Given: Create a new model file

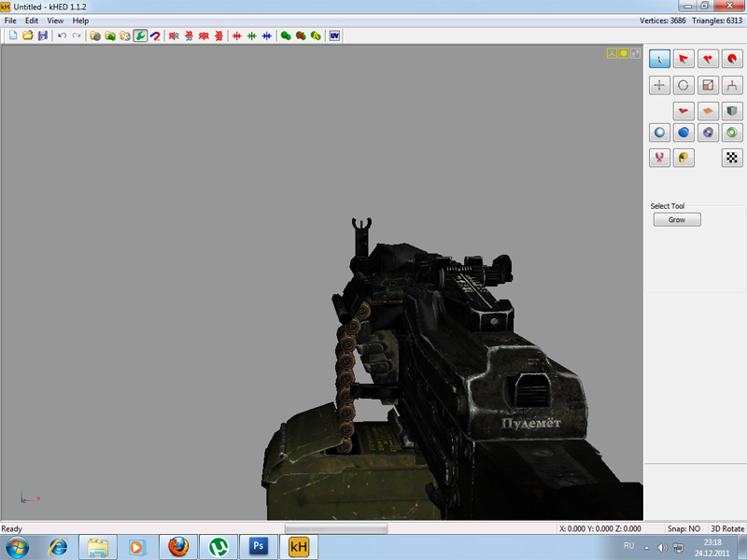Looking at the screenshot, I should click(x=13, y=35).
